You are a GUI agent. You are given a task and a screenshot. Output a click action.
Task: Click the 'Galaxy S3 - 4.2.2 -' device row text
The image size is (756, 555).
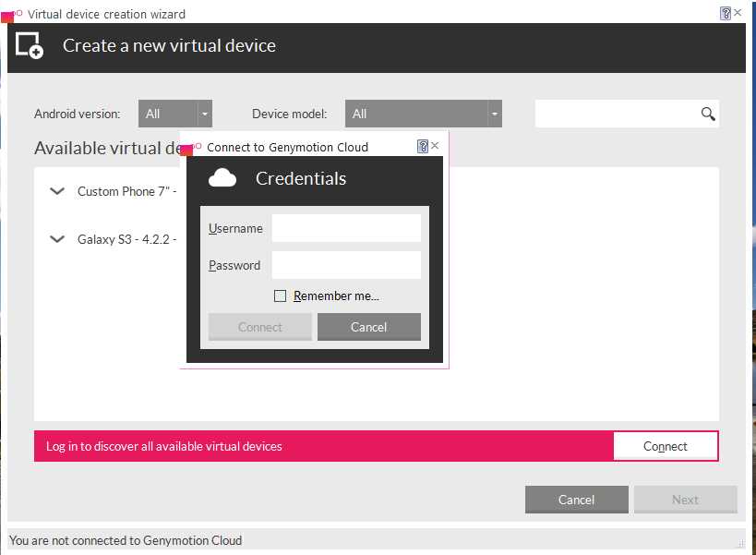126,239
